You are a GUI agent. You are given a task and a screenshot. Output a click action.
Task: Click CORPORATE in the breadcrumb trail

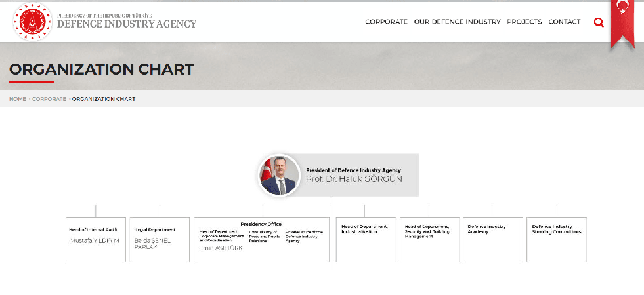(x=49, y=99)
